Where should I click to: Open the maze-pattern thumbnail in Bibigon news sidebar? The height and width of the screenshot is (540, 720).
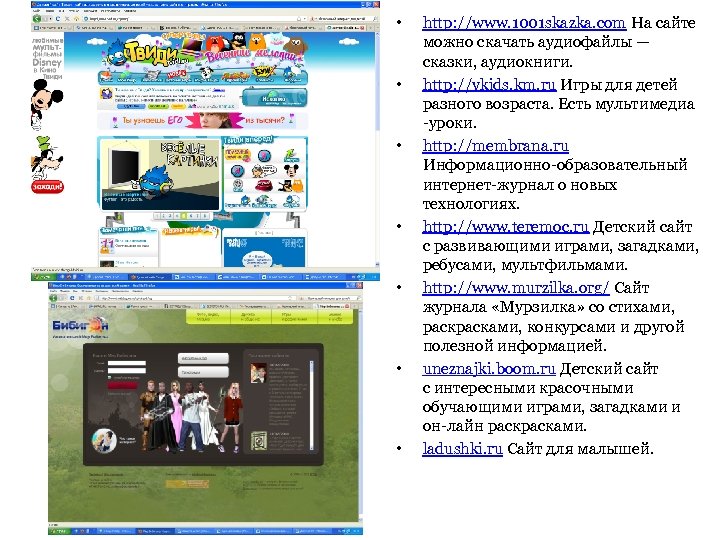point(259,441)
